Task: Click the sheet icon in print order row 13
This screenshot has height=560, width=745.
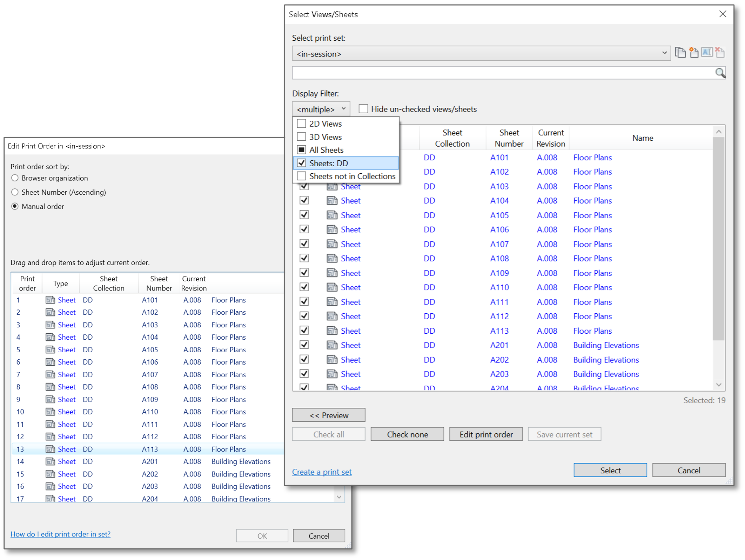Action: pos(51,449)
